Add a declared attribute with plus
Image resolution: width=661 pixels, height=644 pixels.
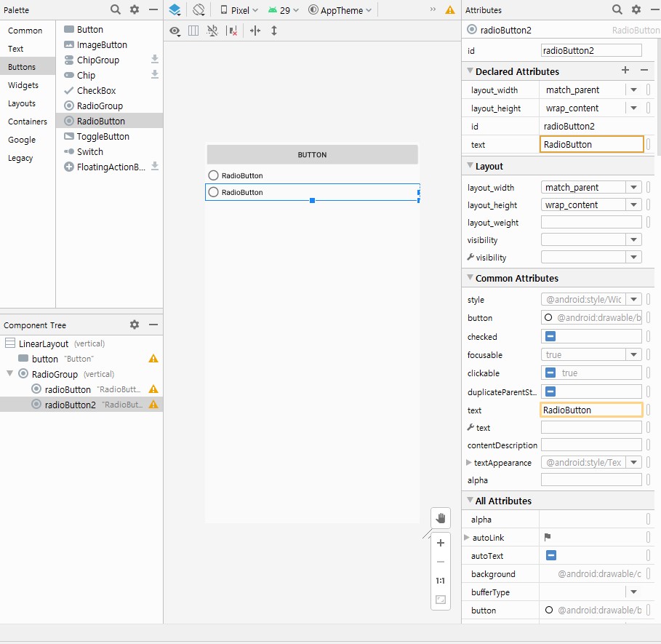tap(625, 70)
